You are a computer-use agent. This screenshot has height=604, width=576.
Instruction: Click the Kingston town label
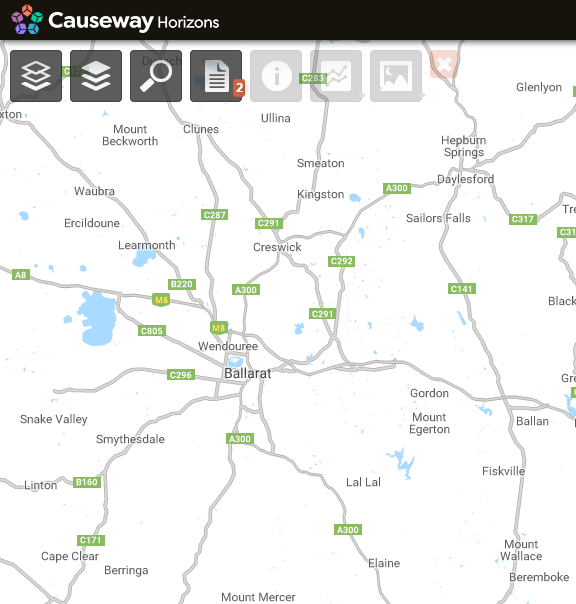pyautogui.click(x=321, y=194)
